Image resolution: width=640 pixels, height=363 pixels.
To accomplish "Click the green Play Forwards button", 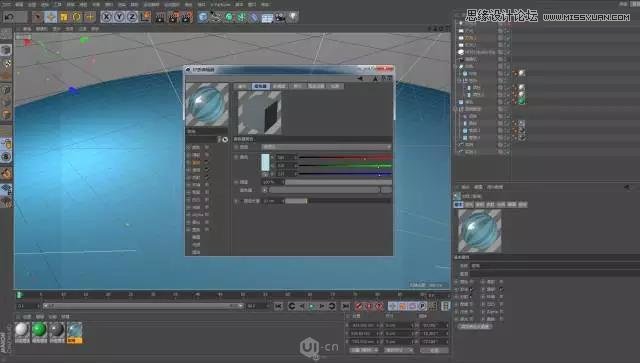I will [x=312, y=306].
